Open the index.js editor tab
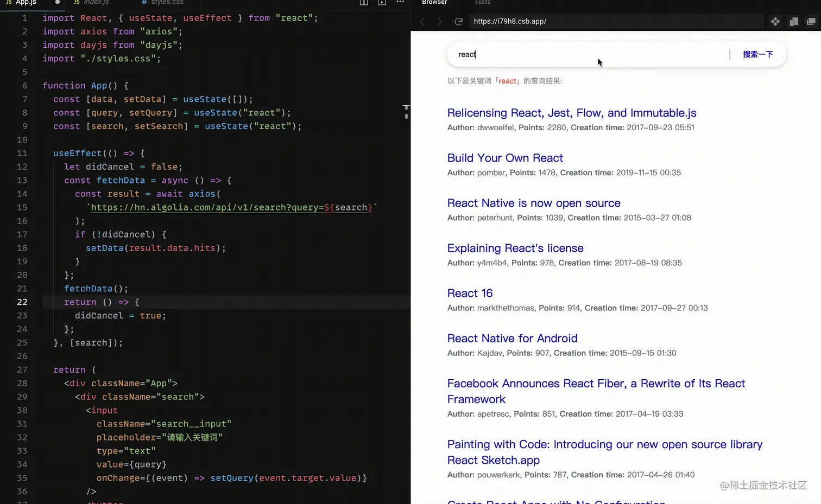The width and height of the screenshot is (821, 504). 91,2
